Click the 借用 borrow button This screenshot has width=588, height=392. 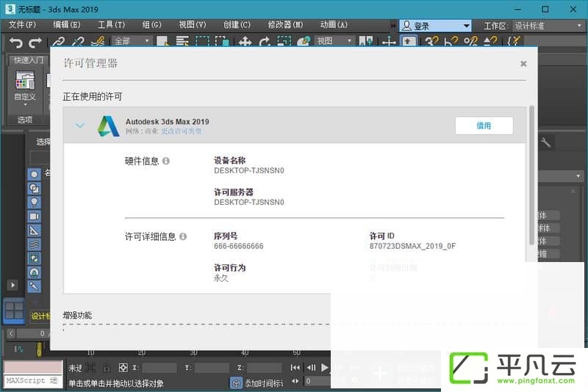(x=484, y=126)
